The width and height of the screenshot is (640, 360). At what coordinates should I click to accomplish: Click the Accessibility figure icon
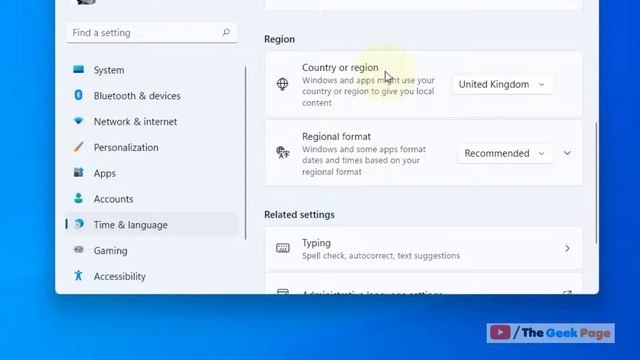coord(78,276)
